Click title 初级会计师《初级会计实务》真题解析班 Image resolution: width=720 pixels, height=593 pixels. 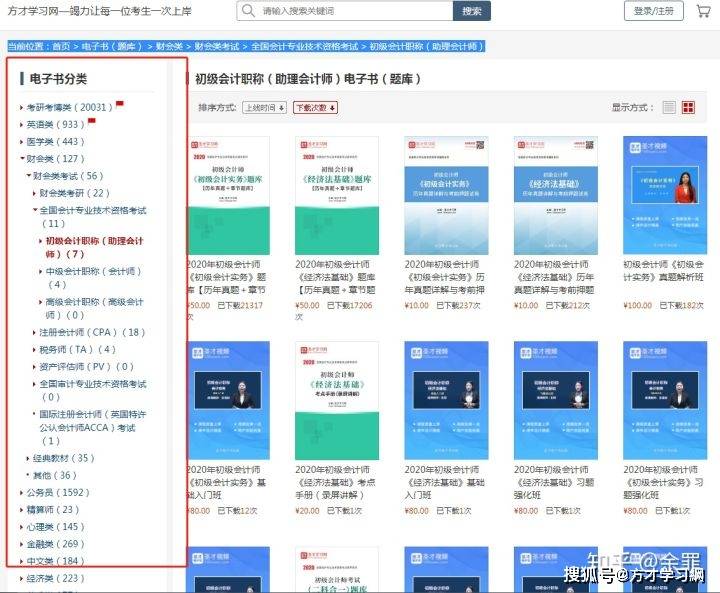(664, 271)
